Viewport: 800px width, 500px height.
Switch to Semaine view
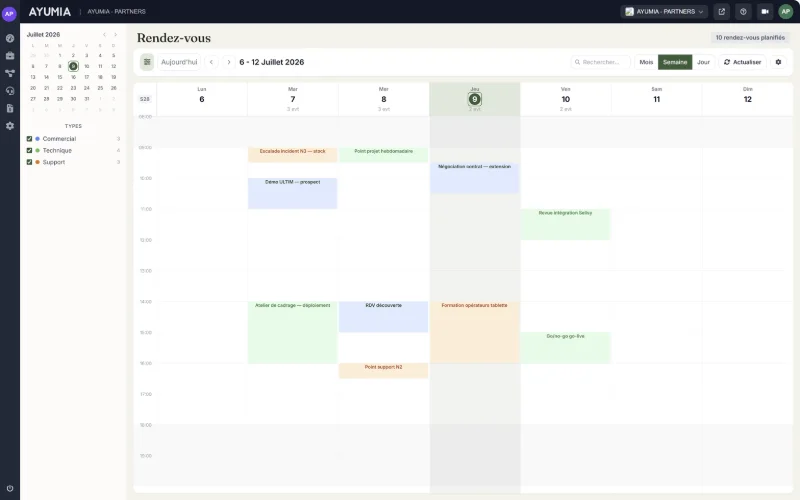click(x=674, y=62)
